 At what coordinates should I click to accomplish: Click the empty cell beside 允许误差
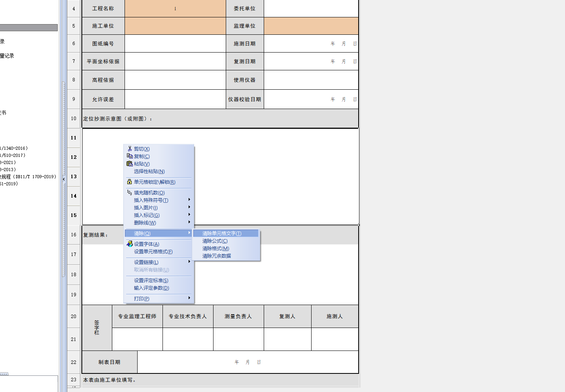[x=175, y=99]
